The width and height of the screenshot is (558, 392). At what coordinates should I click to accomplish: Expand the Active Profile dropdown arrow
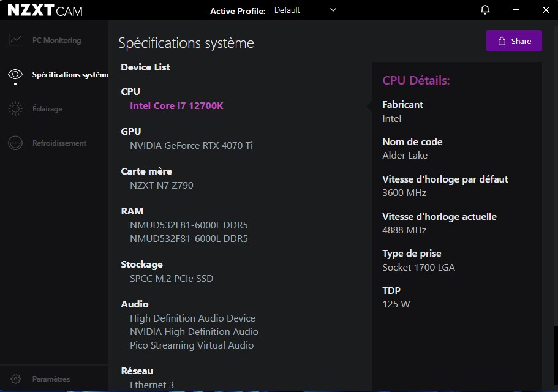click(333, 10)
